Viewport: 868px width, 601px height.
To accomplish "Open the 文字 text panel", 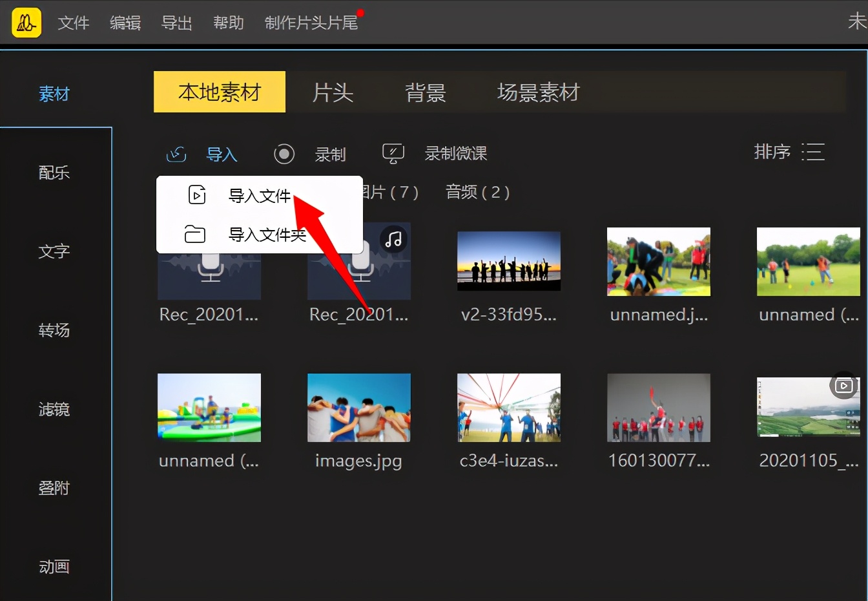I will [x=54, y=251].
